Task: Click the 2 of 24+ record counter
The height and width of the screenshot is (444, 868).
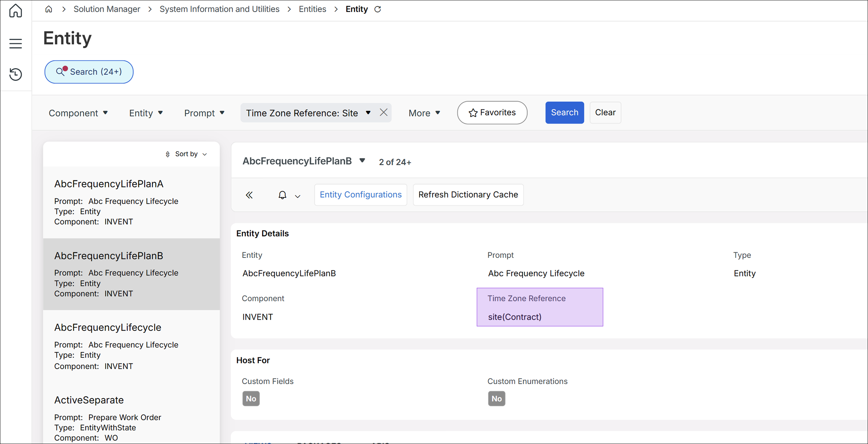Action: pos(395,162)
